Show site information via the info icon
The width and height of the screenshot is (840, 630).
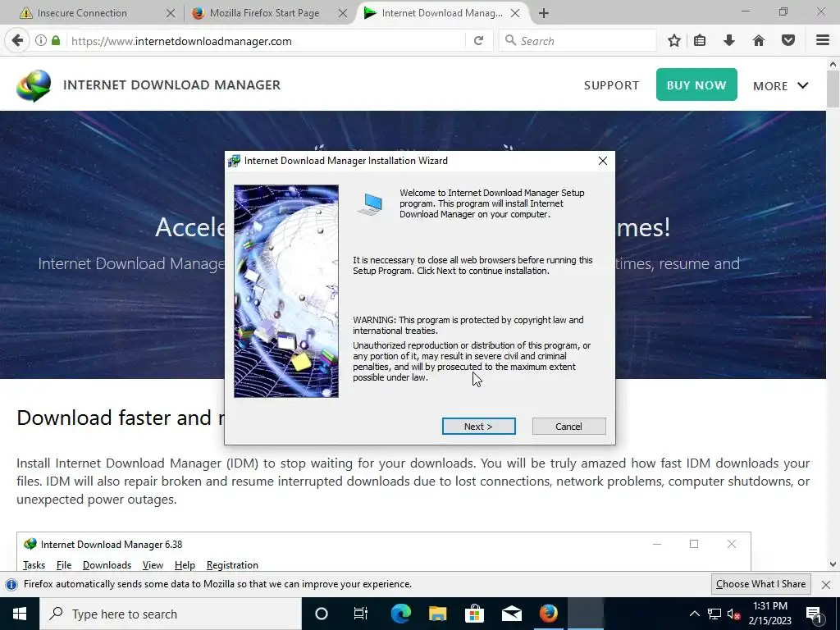[41, 41]
